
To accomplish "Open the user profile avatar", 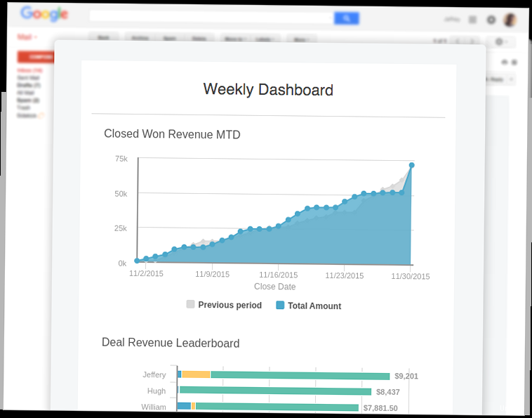I will pos(510,20).
